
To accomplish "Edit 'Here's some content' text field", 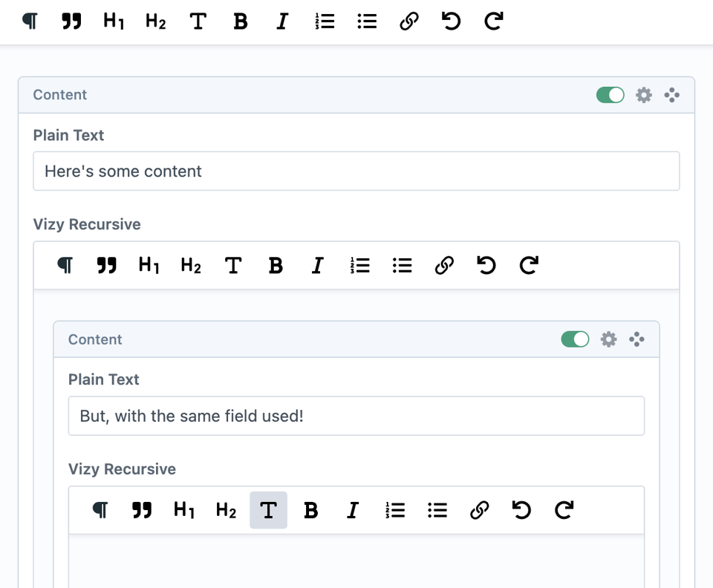I will click(356, 171).
